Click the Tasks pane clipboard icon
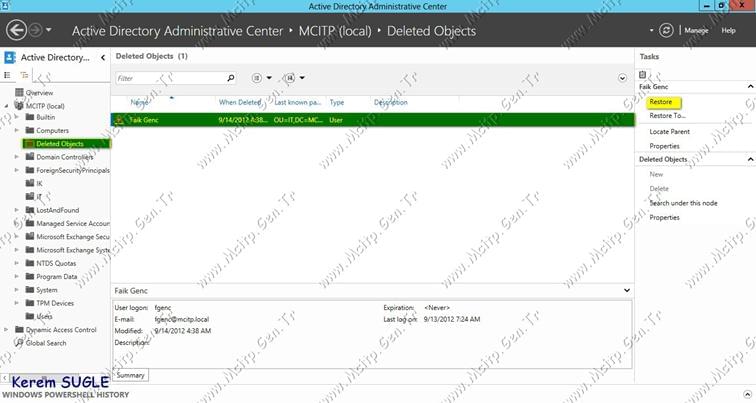 tap(642, 75)
